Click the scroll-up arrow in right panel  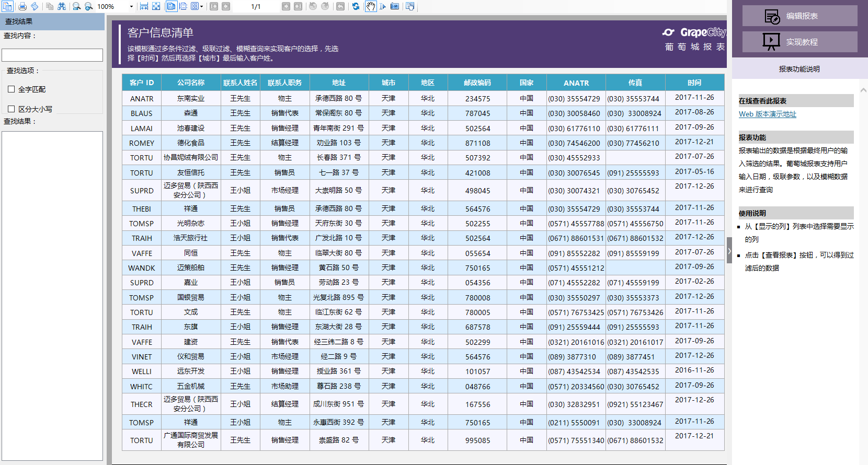click(863, 90)
